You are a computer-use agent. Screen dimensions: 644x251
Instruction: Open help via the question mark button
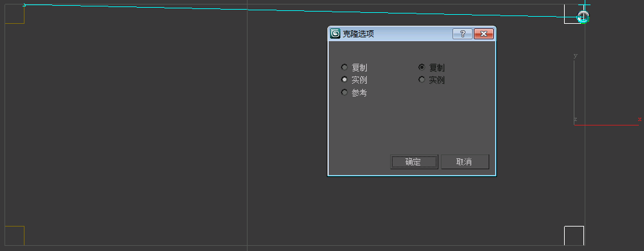[462, 33]
